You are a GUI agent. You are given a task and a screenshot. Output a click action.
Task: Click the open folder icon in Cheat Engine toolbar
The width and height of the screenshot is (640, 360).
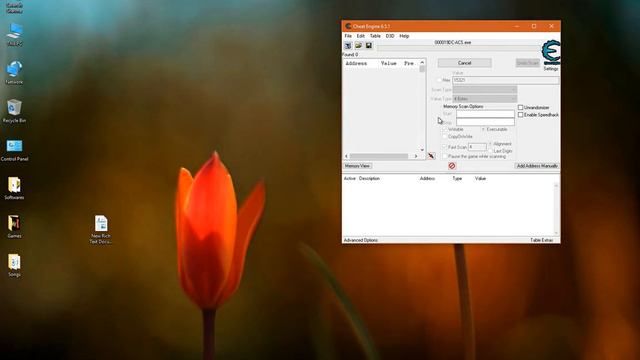pyautogui.click(x=358, y=45)
